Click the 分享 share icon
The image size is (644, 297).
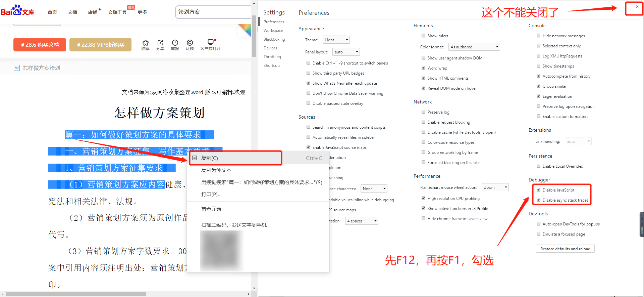[x=160, y=43]
